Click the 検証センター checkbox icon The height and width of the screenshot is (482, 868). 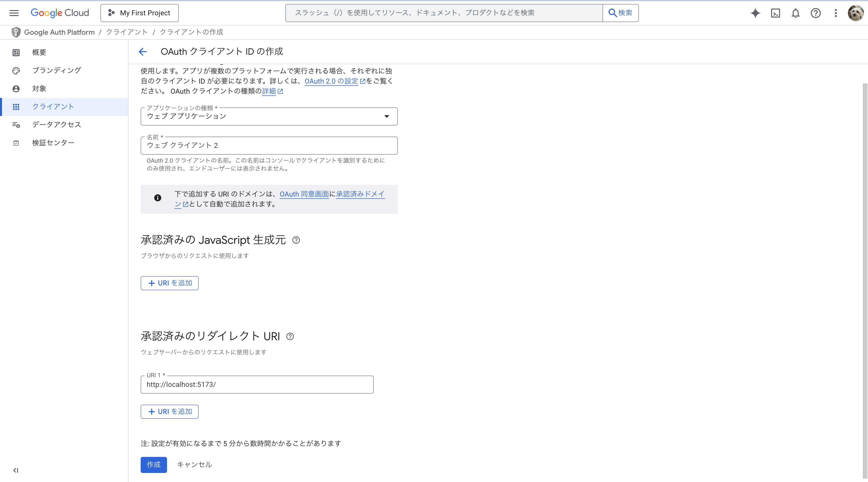click(16, 143)
